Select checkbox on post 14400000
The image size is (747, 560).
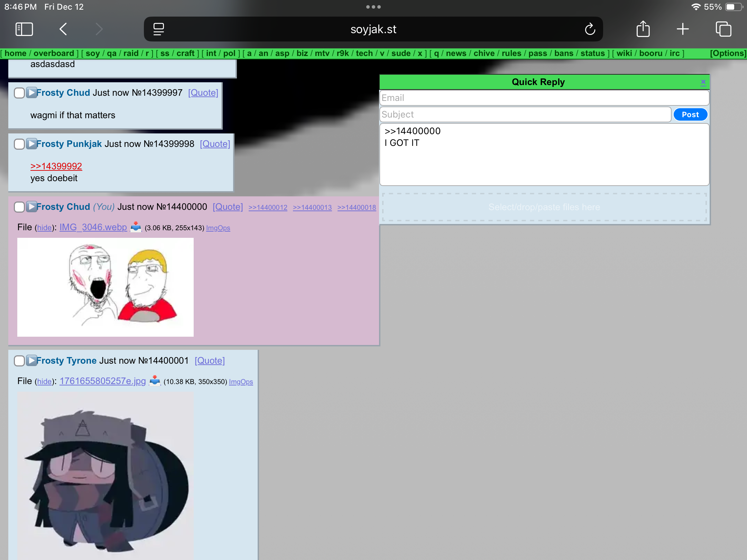click(x=19, y=207)
